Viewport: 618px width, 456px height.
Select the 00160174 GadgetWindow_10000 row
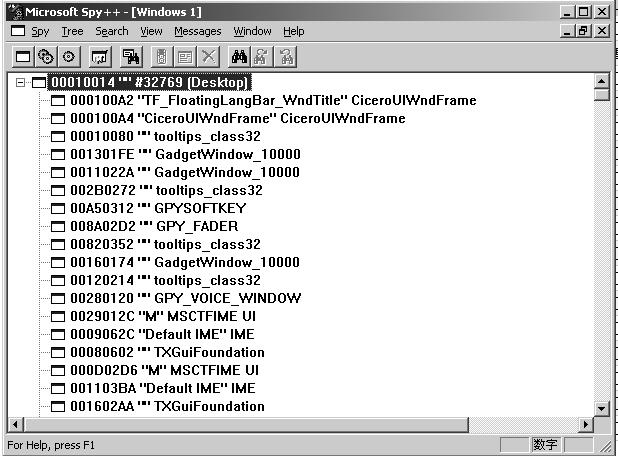pos(185,262)
